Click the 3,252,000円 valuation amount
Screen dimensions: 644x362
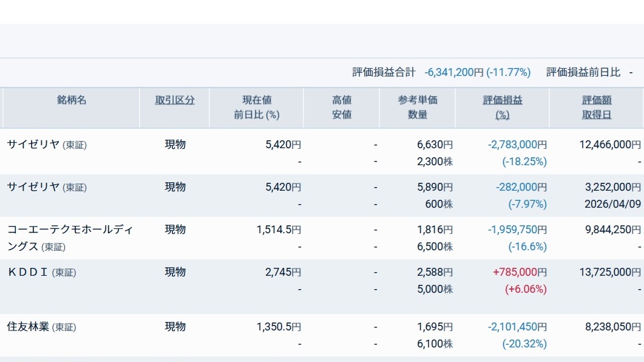point(613,187)
